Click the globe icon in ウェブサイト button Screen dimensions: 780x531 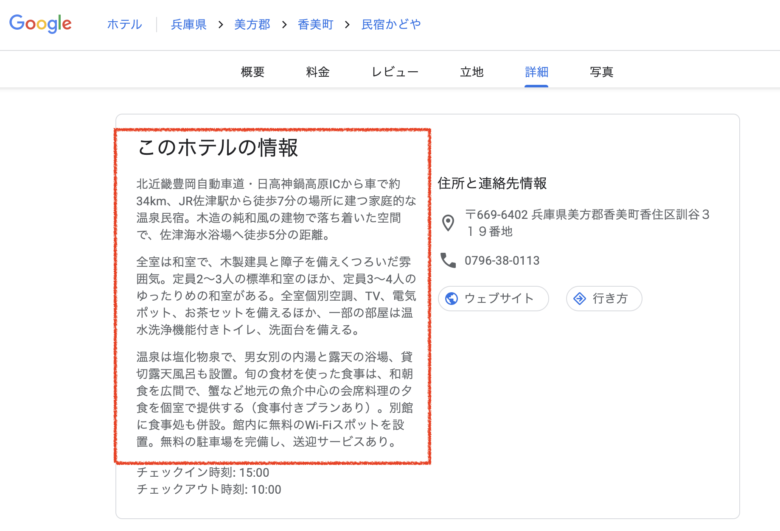click(452, 299)
